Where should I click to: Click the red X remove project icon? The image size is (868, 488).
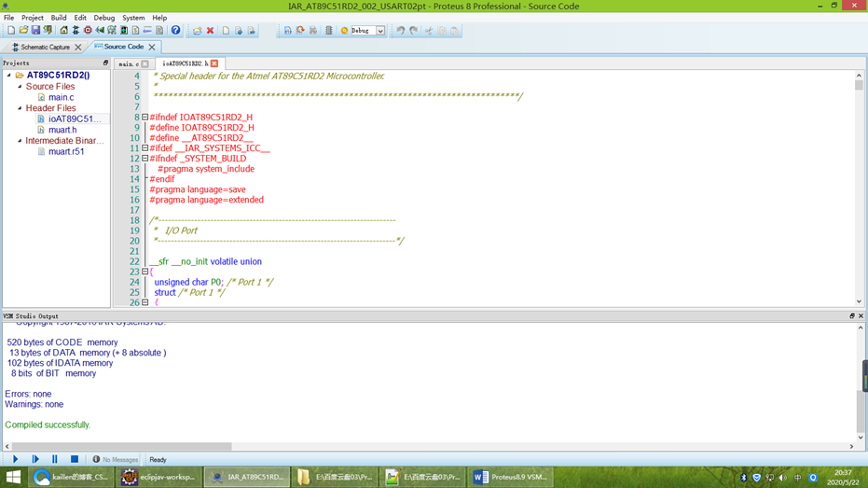tap(211, 31)
